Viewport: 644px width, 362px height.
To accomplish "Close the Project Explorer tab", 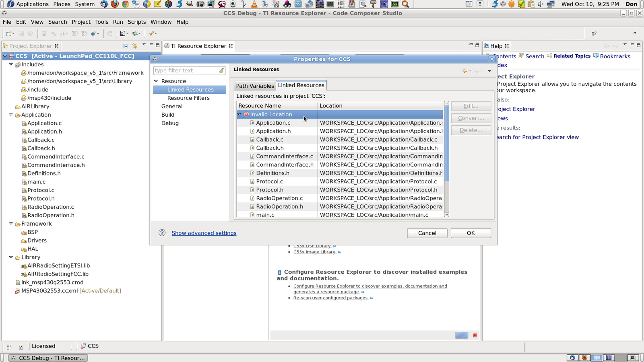I will tap(57, 46).
